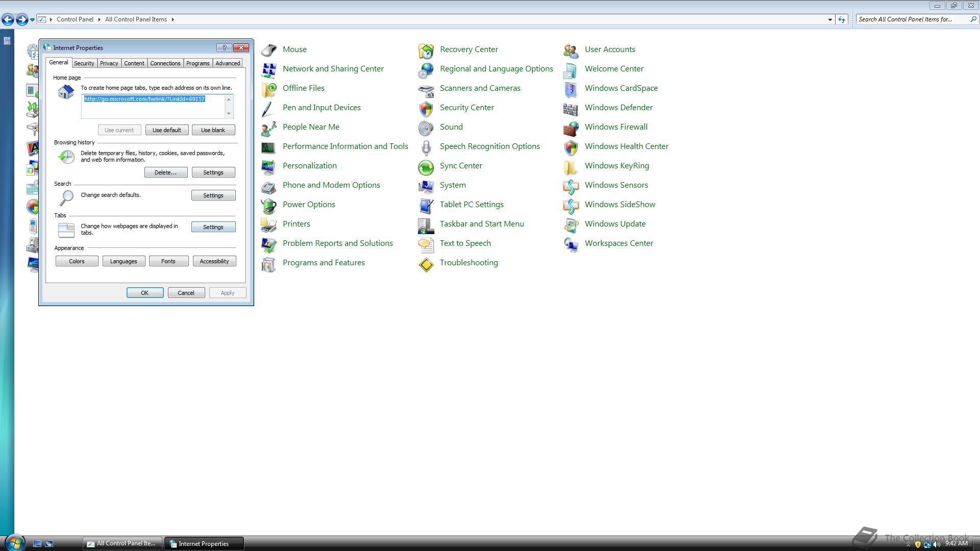The height and width of the screenshot is (551, 980).
Task: Switch to the Security tab
Action: tap(84, 63)
